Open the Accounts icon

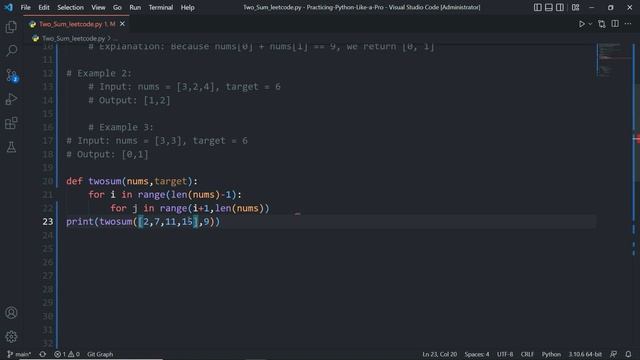click(x=11, y=313)
